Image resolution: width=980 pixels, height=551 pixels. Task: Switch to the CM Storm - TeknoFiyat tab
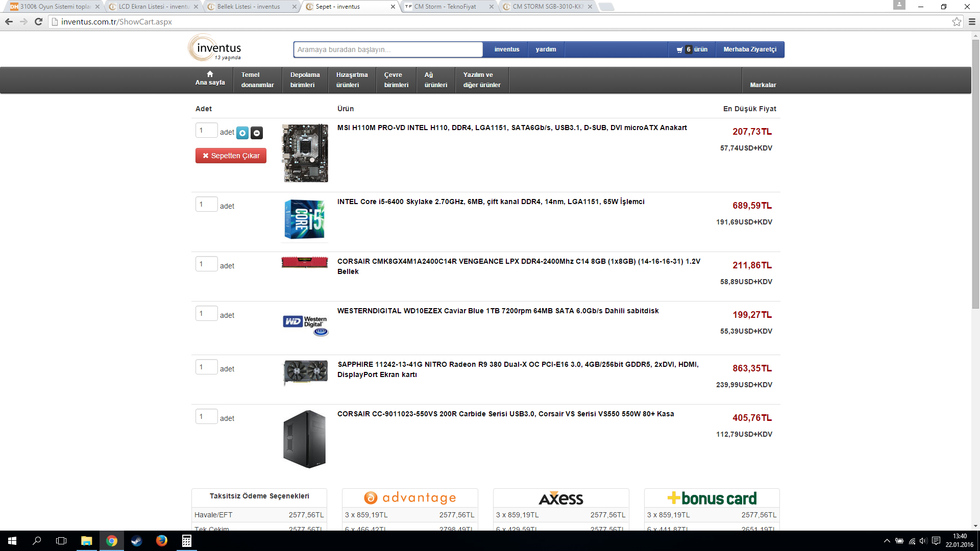pyautogui.click(x=445, y=7)
